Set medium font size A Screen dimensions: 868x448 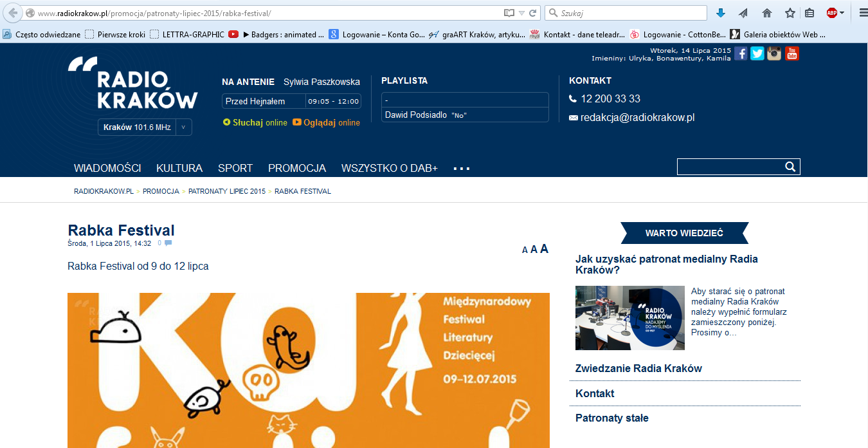[x=534, y=250]
